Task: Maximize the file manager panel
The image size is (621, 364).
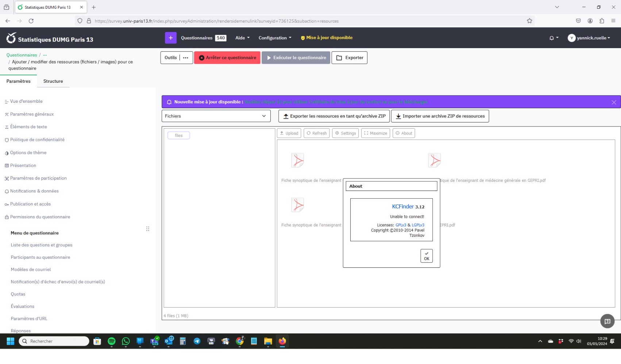Action: [x=375, y=133]
